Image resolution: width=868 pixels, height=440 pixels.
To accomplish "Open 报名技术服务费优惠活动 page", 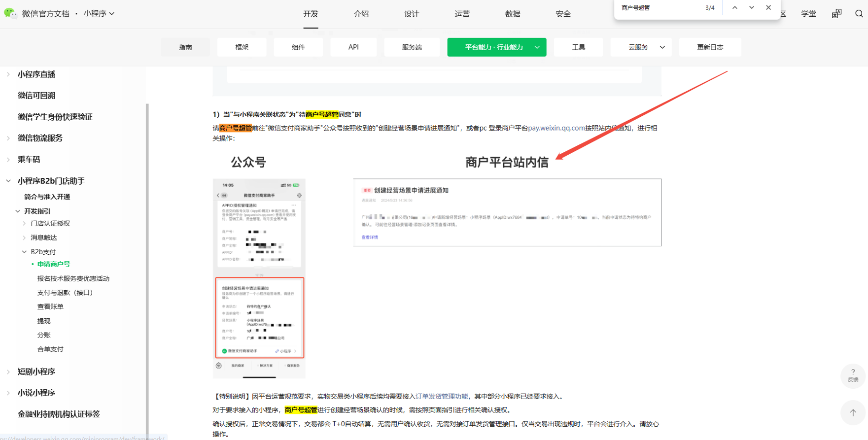I will coord(73,278).
